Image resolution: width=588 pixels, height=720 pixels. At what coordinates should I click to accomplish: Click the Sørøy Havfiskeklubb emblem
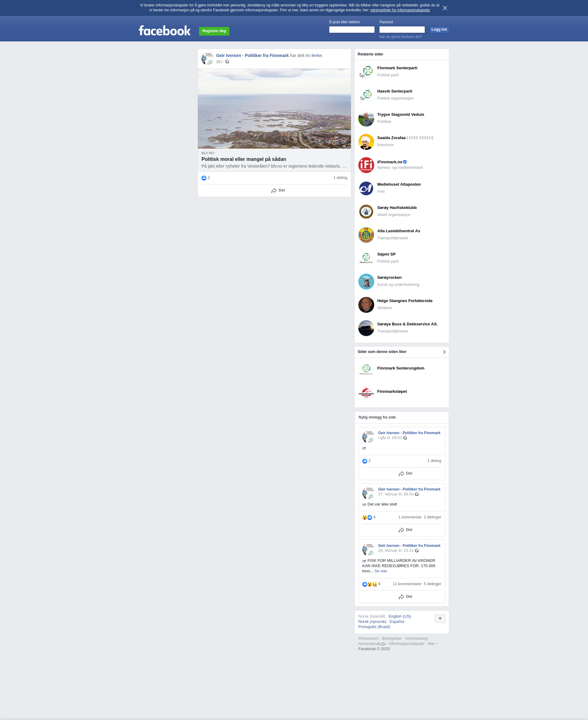click(x=366, y=212)
